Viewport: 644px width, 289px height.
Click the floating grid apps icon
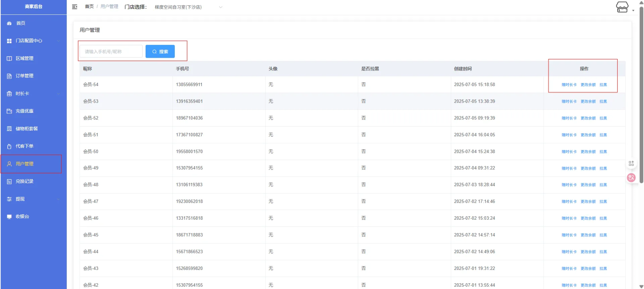click(631, 163)
